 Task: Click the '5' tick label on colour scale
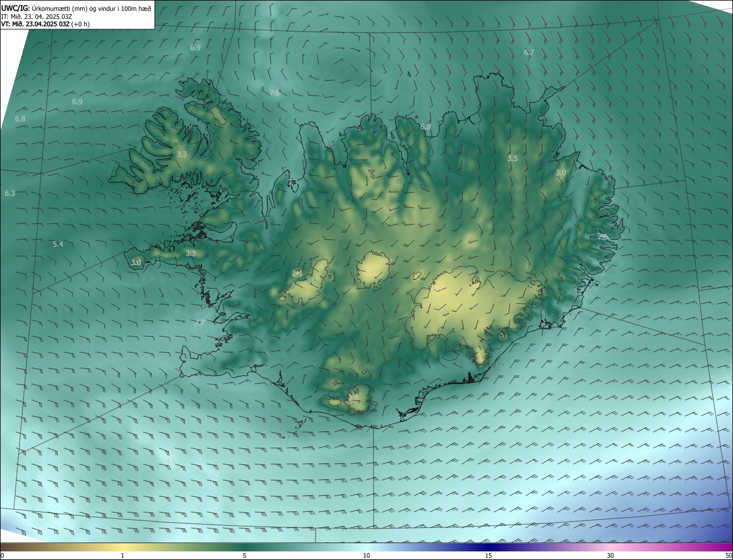tap(245, 555)
